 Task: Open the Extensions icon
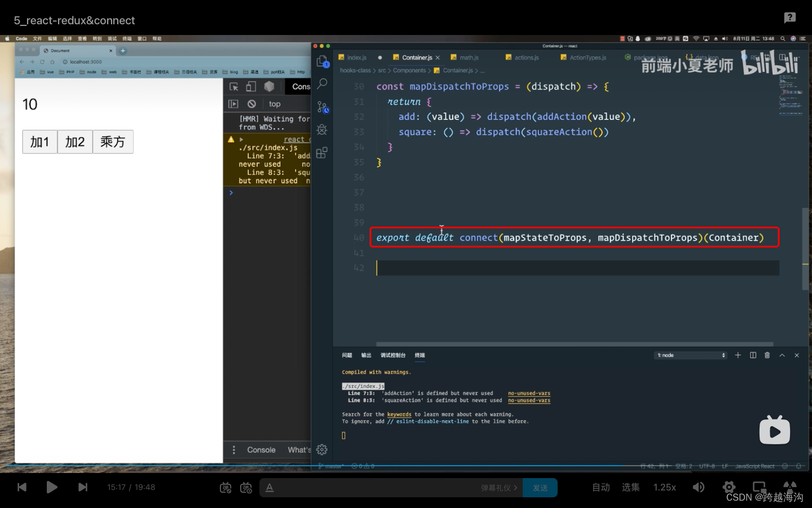point(322,153)
